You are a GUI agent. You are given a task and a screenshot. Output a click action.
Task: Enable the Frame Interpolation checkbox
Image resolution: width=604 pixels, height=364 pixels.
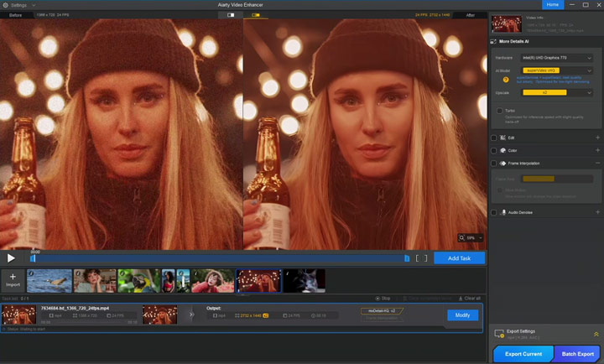[x=494, y=164]
